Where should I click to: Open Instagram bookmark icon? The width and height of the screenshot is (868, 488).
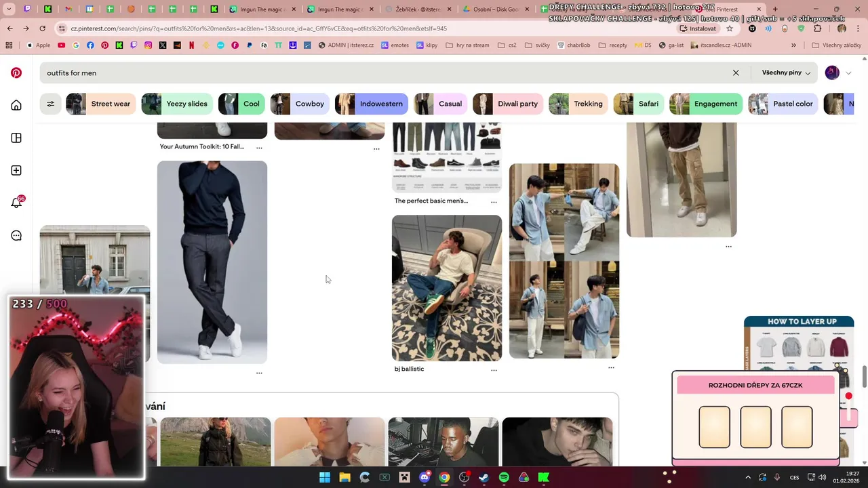coord(148,45)
